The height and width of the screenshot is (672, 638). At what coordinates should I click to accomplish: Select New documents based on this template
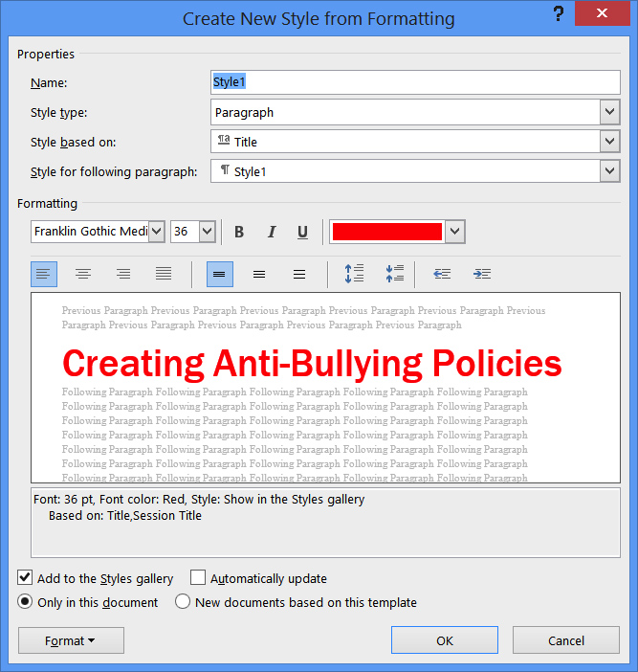183,602
